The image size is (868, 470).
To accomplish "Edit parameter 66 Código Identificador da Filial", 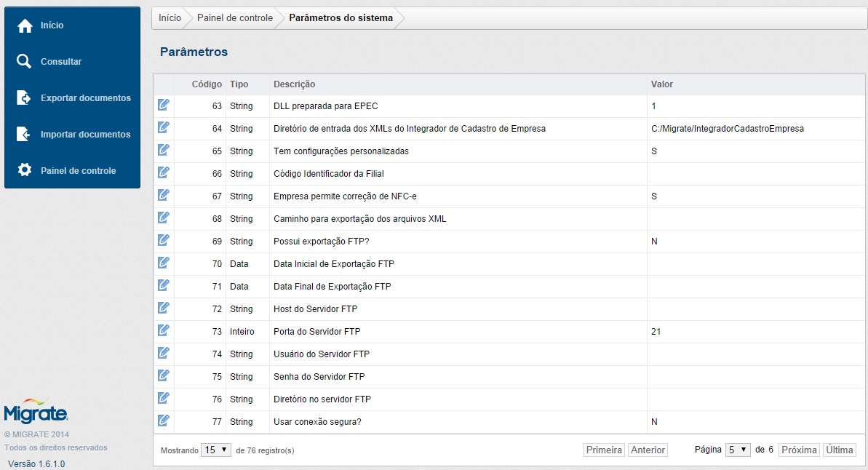I will point(163,172).
